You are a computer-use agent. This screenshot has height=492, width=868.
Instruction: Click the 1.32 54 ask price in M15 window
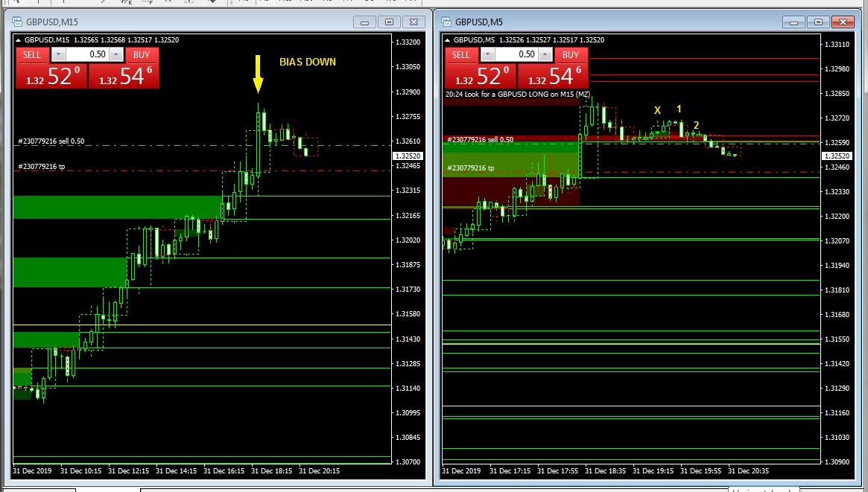pos(124,76)
